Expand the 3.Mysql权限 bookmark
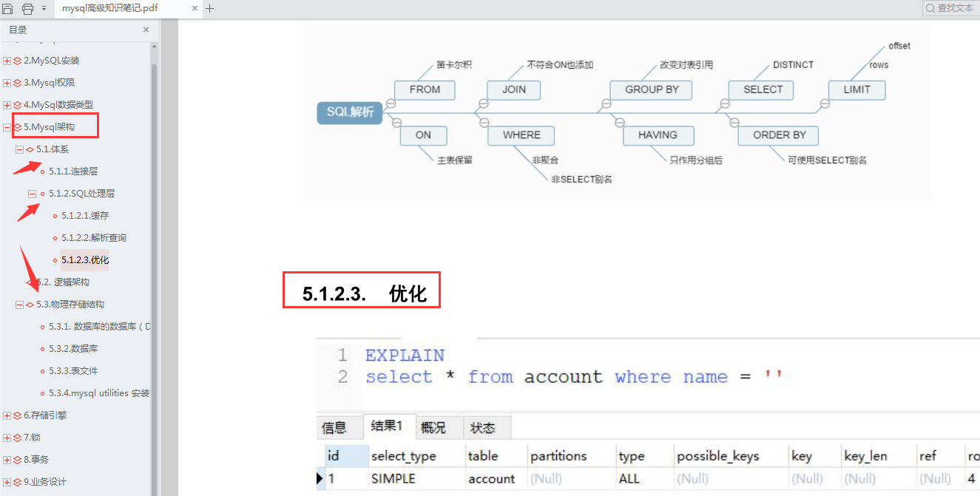Image resolution: width=980 pixels, height=496 pixels. pyautogui.click(x=7, y=83)
